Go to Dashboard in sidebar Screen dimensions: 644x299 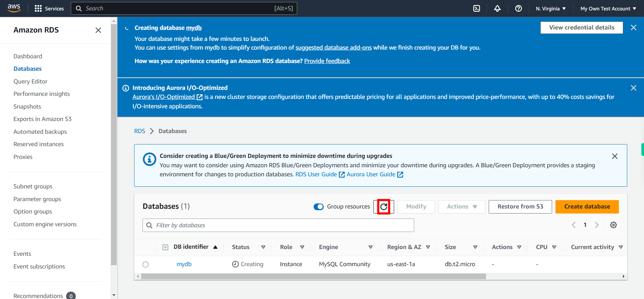point(28,56)
